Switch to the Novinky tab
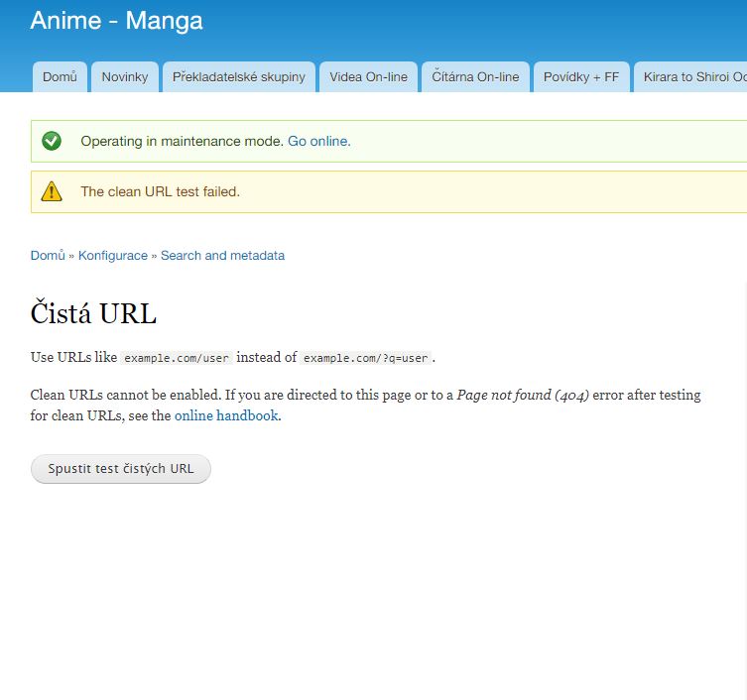 click(x=125, y=77)
